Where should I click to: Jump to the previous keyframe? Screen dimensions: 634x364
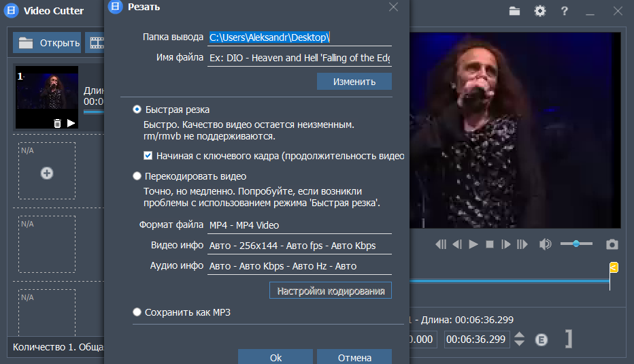click(x=441, y=244)
